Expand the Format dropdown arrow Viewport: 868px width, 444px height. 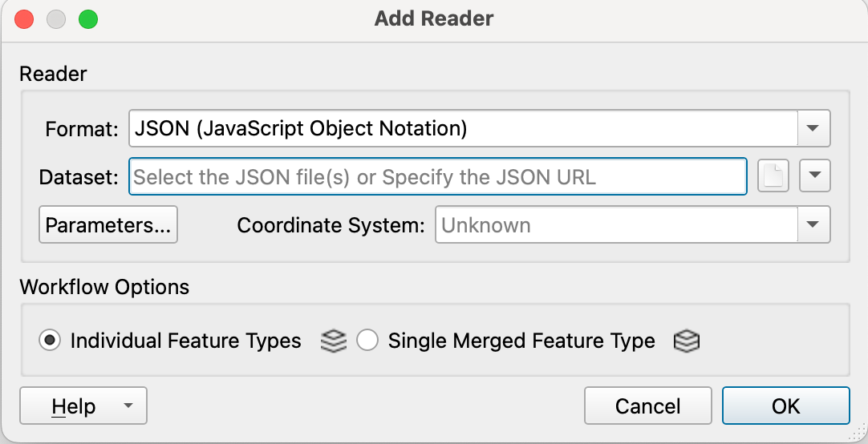click(813, 128)
